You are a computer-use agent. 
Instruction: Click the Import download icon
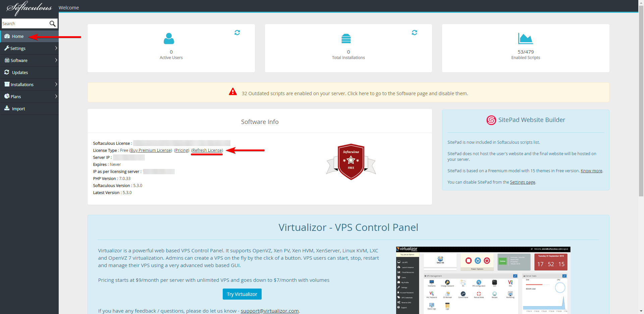[x=7, y=108]
